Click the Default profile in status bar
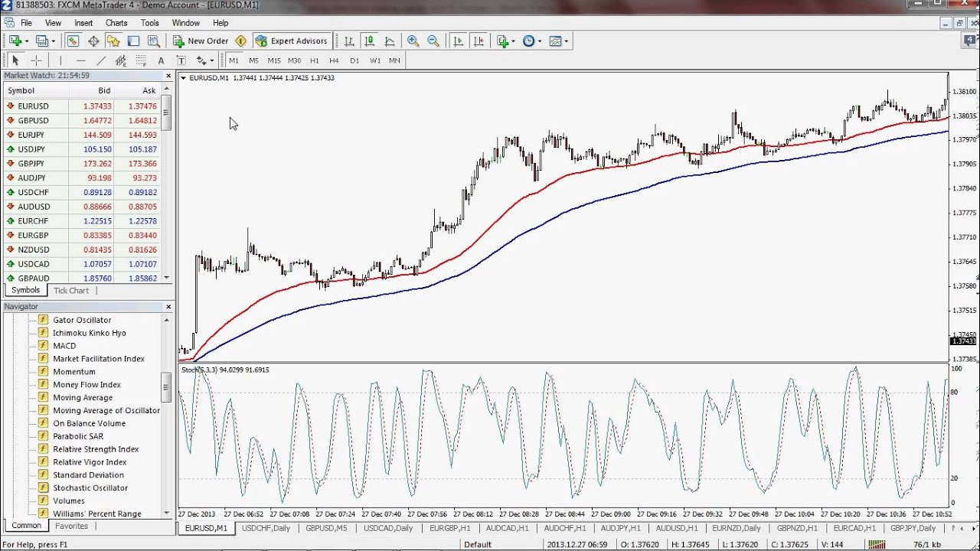Image resolution: width=980 pixels, height=551 pixels. pyautogui.click(x=477, y=545)
